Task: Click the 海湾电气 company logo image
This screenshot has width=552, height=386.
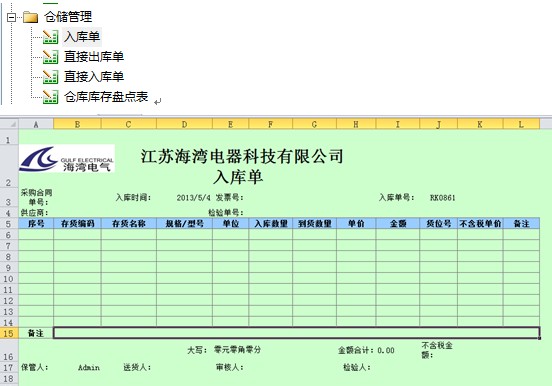Action: click(67, 158)
